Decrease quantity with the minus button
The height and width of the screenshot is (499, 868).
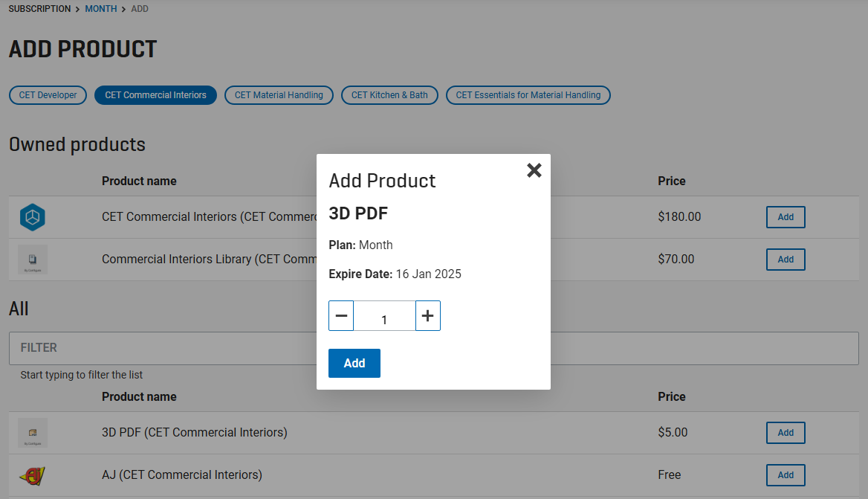[x=341, y=315]
